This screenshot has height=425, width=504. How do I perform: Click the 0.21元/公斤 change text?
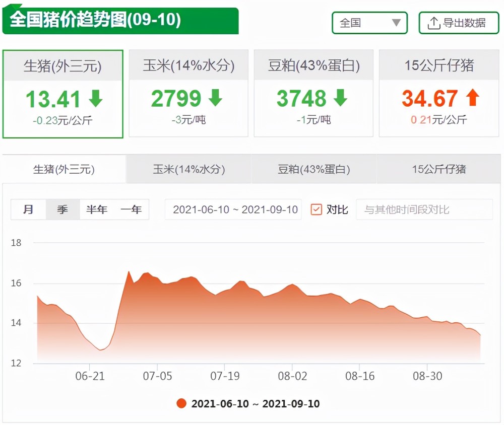[x=439, y=120]
